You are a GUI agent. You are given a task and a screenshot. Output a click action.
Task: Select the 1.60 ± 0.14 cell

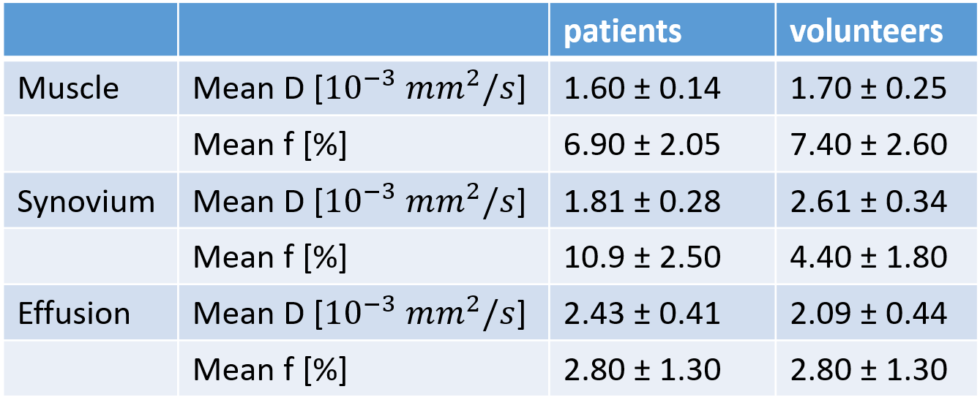(642, 88)
